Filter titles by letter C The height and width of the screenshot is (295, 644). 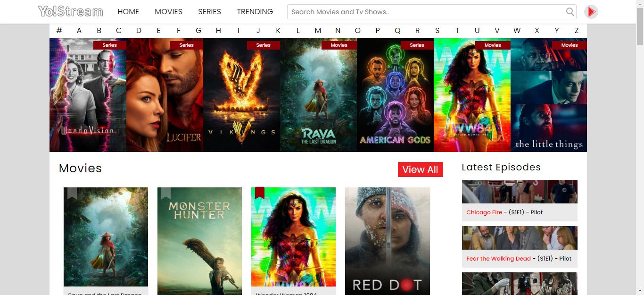[119, 31]
